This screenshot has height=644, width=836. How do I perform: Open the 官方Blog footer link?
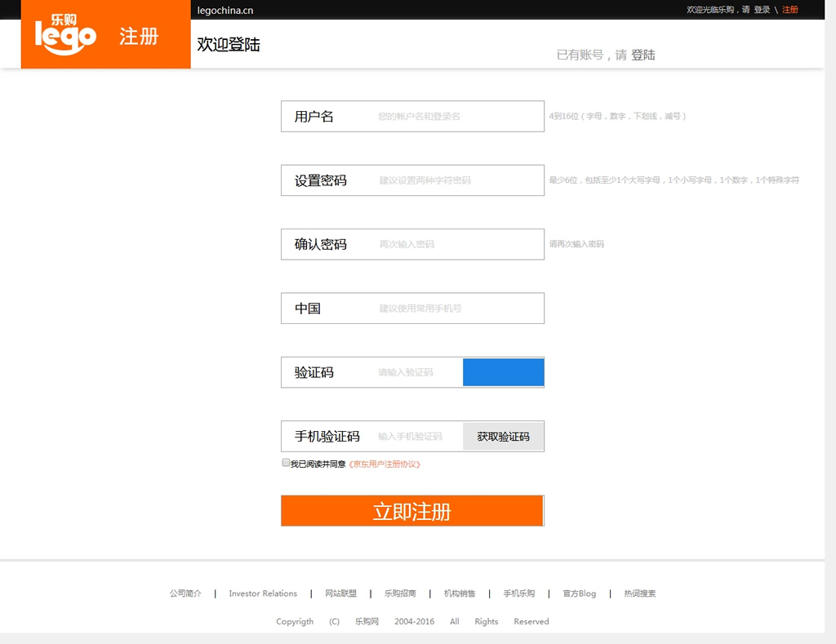tap(580, 593)
